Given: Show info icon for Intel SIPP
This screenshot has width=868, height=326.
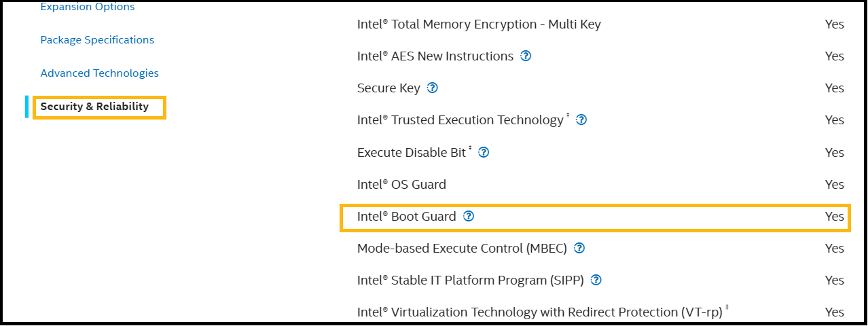Looking at the screenshot, I should pos(596,280).
